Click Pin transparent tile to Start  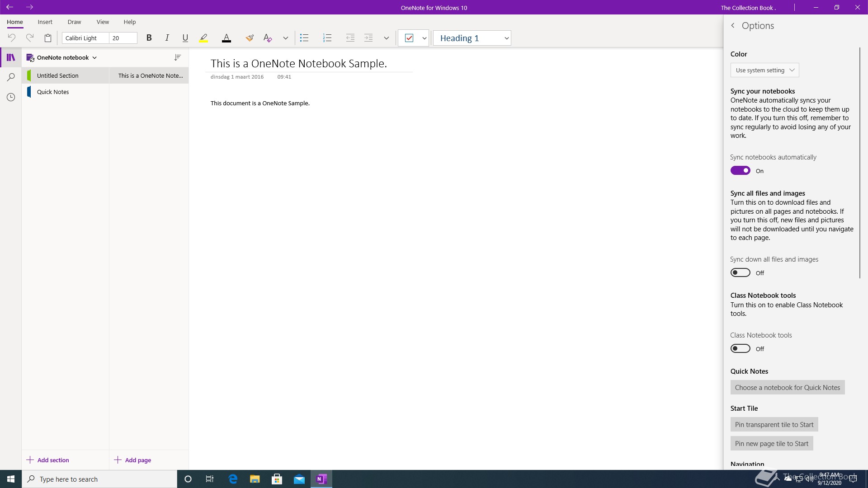[x=774, y=424]
